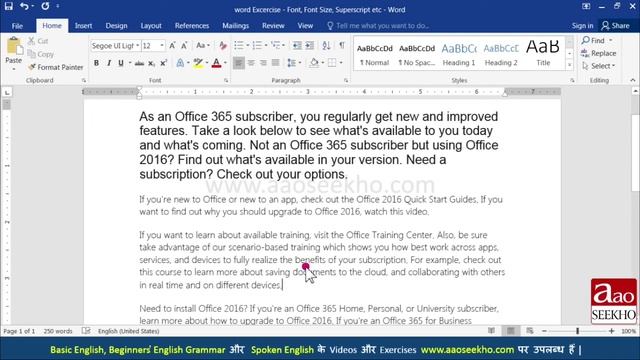
Task: Expand the Paste options arrow
Action: [x=13, y=69]
